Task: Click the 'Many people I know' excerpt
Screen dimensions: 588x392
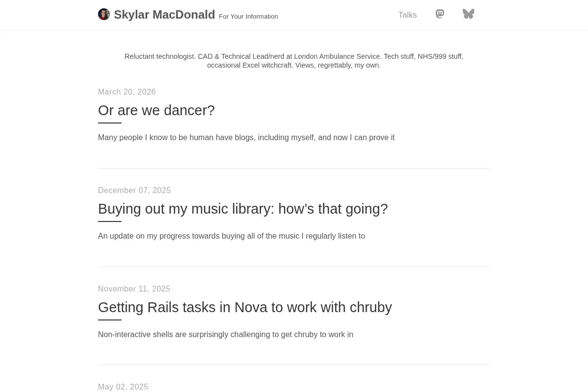Action: click(246, 138)
